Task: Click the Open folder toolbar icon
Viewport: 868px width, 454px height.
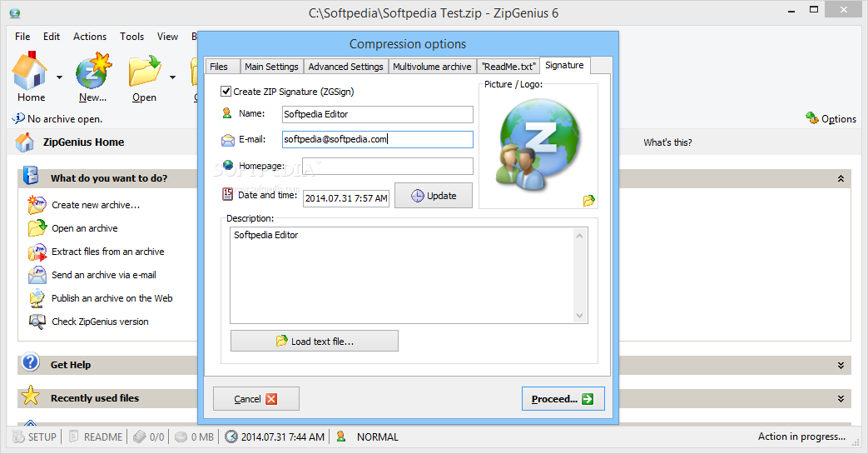Action: pos(145,71)
